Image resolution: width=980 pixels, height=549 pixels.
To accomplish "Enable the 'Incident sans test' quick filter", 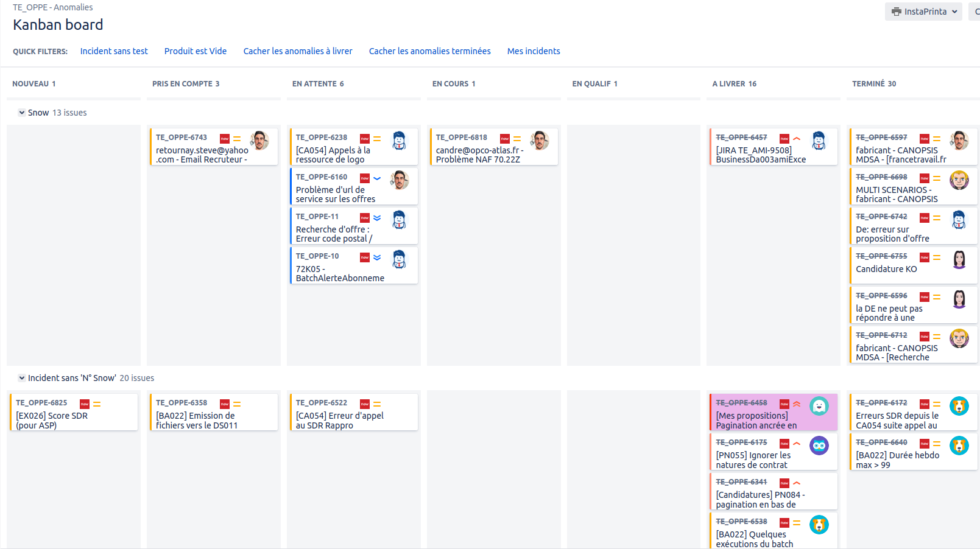I will pos(114,51).
